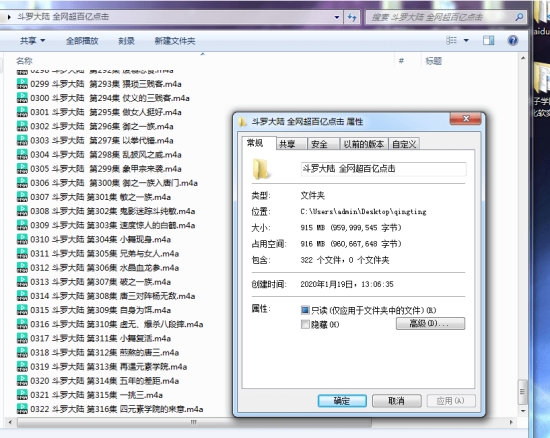
Task: Click the 全部播放 toolbar button
Action: tap(82, 41)
